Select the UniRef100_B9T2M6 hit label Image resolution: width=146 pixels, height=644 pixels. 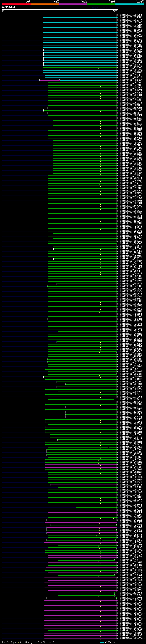(131, 130)
